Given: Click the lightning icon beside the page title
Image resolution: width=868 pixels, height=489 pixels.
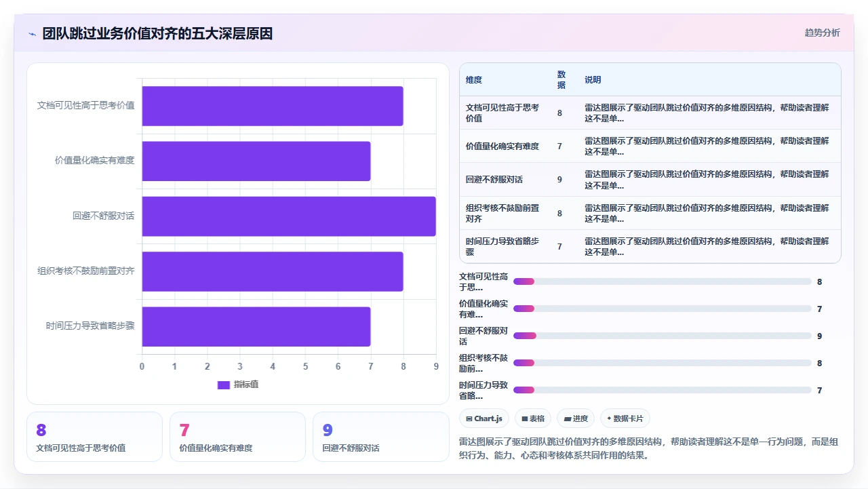Looking at the screenshot, I should click(x=32, y=34).
